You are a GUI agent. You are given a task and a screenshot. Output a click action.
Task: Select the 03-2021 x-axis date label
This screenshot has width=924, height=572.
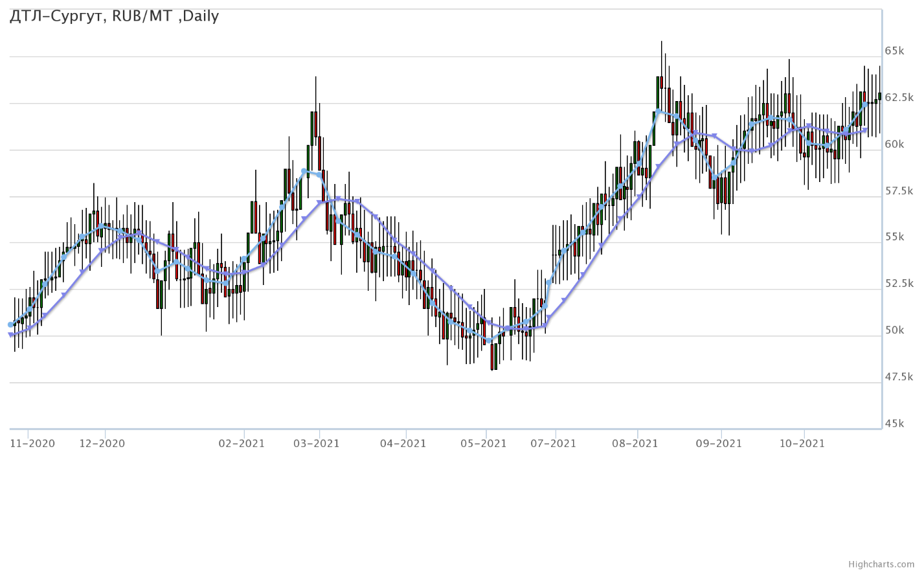317,444
